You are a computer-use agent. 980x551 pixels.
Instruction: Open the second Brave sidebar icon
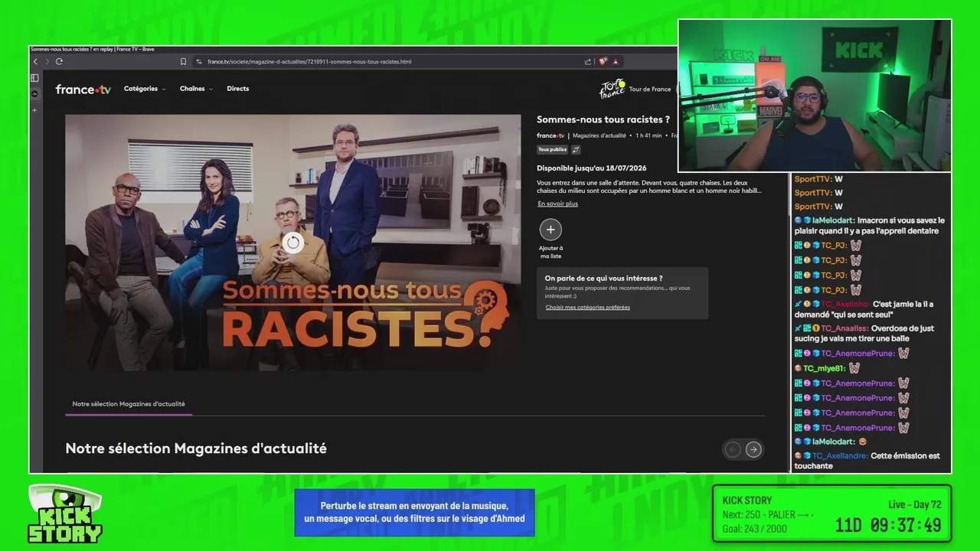(x=34, y=94)
